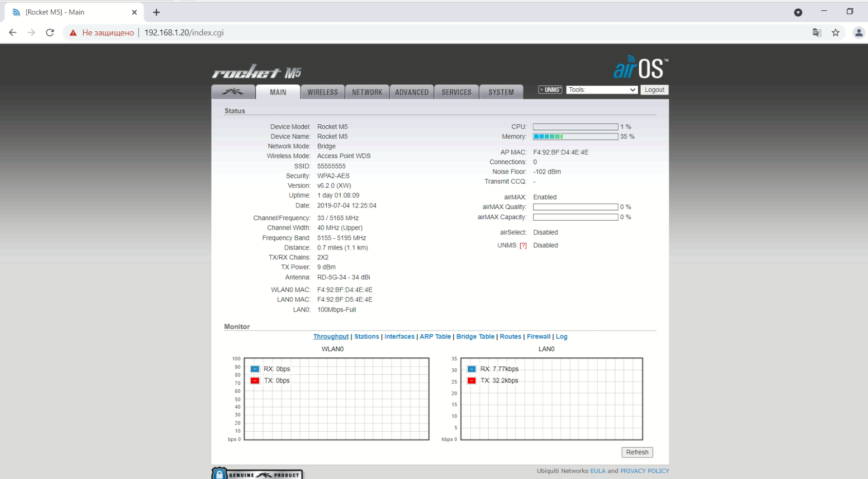This screenshot has height=479, width=868.
Task: Click the Wireless Mode value Access Point WDS
Action: [344, 156]
